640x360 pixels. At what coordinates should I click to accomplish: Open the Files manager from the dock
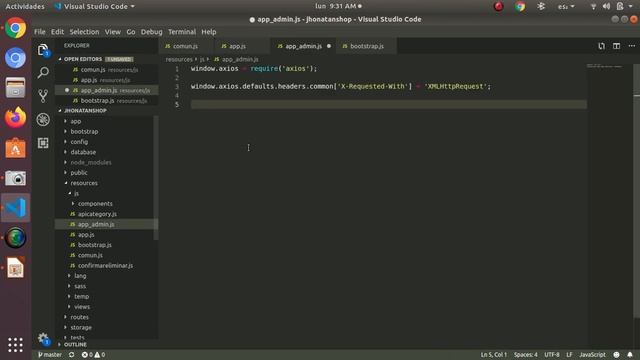[16, 88]
